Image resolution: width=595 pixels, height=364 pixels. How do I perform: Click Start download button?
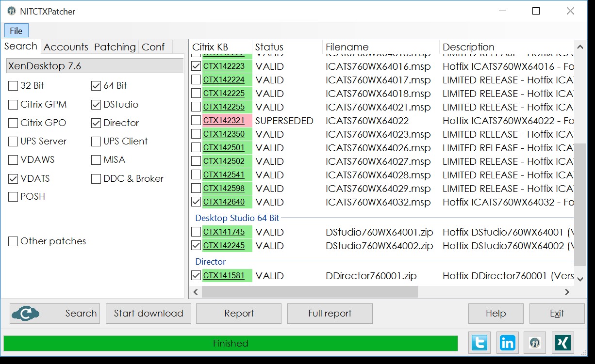point(149,314)
